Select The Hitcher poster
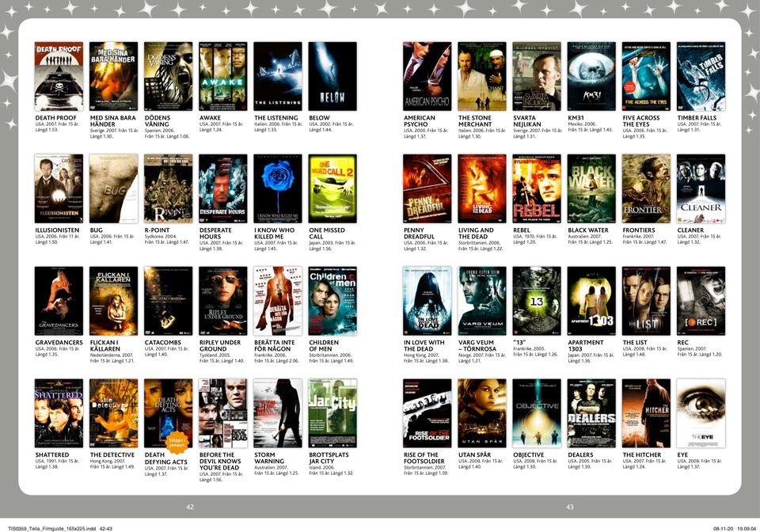This screenshot has width=760, height=532. (x=646, y=413)
